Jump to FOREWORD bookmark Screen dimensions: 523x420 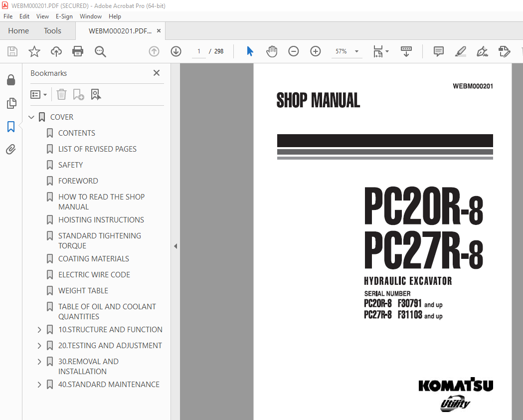tap(78, 181)
